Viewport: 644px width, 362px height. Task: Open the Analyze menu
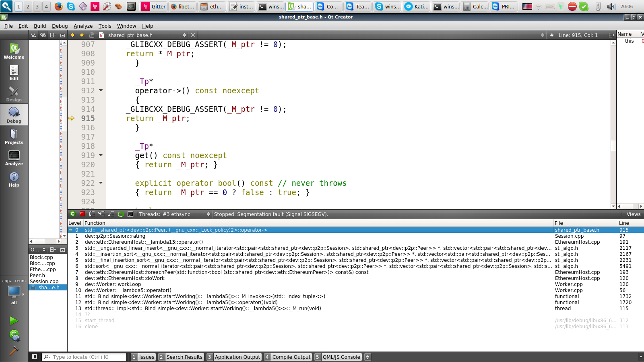(x=83, y=26)
